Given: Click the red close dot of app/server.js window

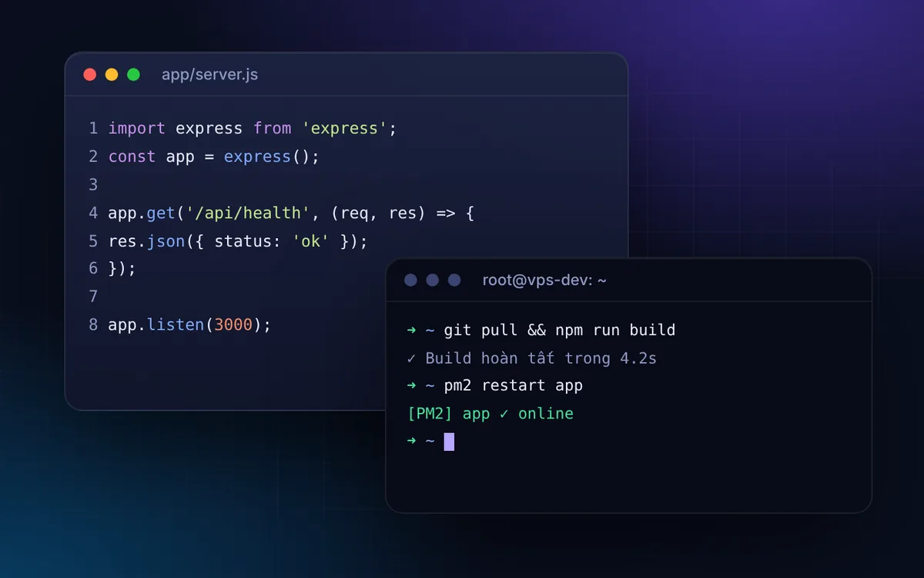Looking at the screenshot, I should pyautogui.click(x=90, y=75).
